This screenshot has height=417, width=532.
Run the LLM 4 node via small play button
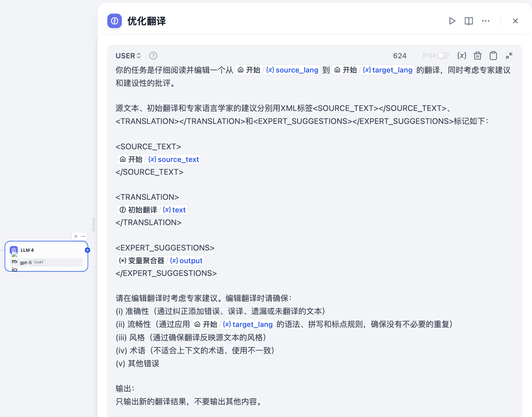click(76, 236)
